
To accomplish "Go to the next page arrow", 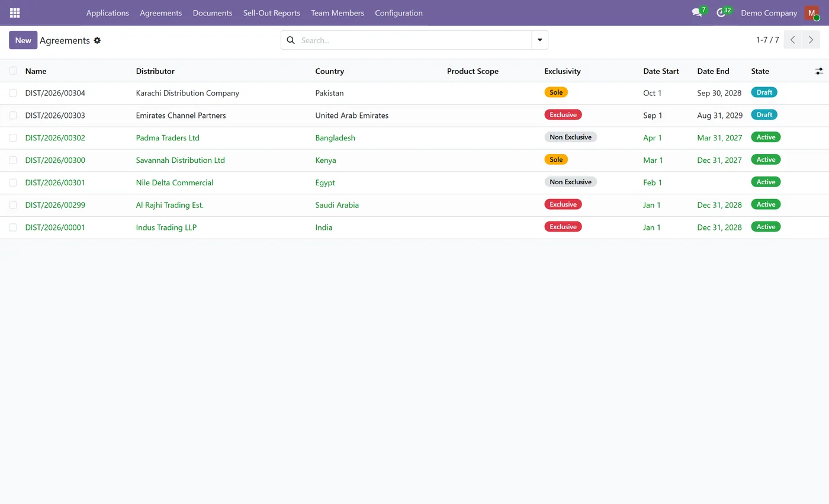I will [x=811, y=40].
